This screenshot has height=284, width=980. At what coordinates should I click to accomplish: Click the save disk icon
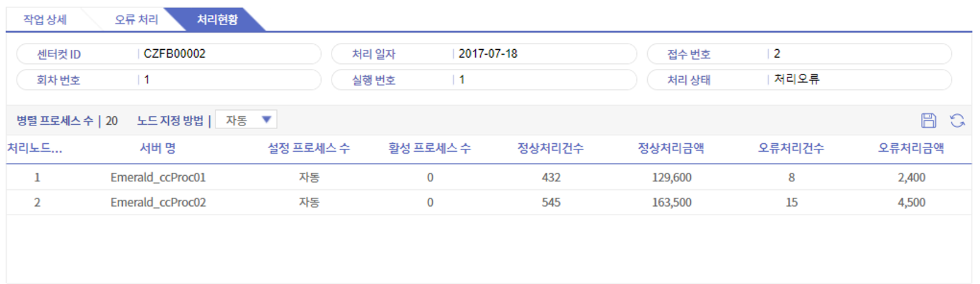pos(928,120)
